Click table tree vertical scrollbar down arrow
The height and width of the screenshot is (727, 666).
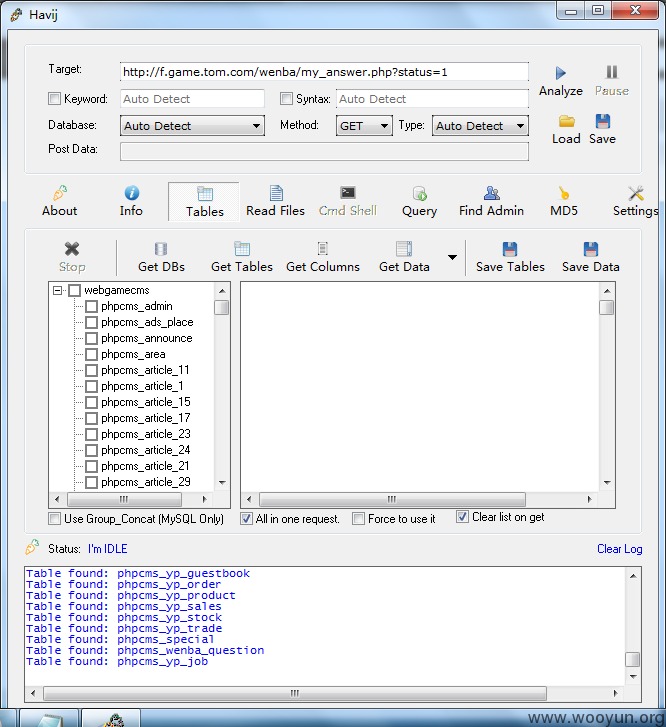(x=222, y=483)
